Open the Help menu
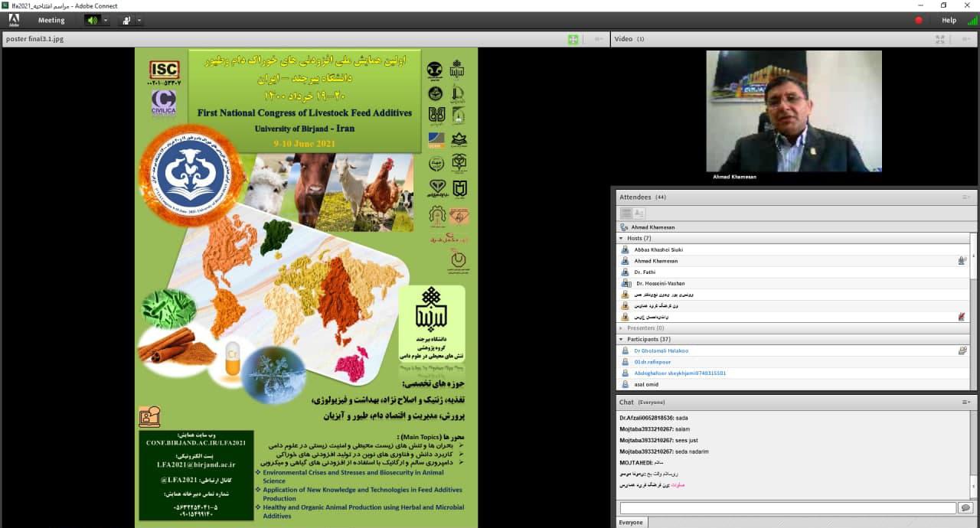980x528 pixels. pyautogui.click(x=949, y=20)
